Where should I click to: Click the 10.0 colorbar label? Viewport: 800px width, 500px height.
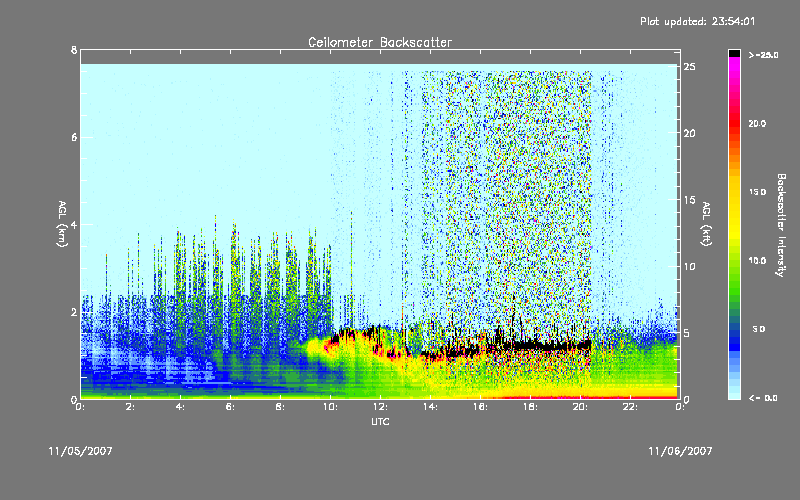pos(757,261)
